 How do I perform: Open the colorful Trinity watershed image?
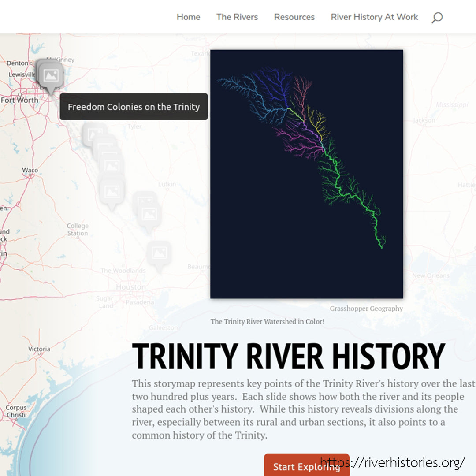(306, 174)
